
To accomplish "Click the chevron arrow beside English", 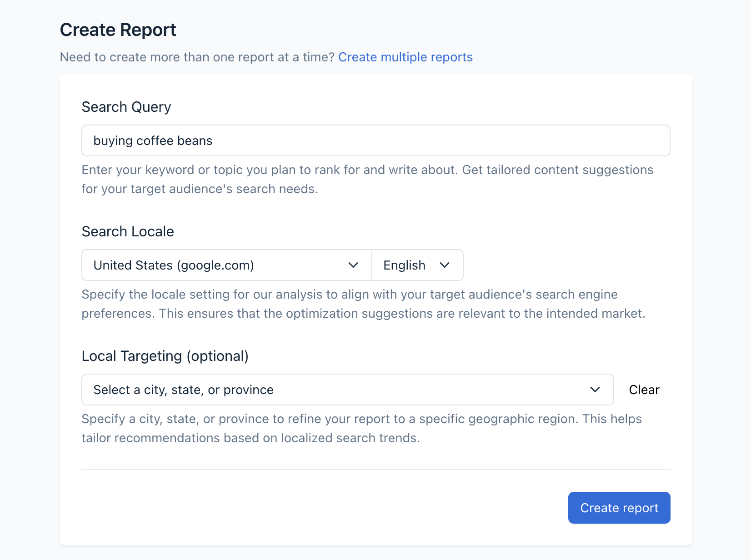I will pos(445,265).
